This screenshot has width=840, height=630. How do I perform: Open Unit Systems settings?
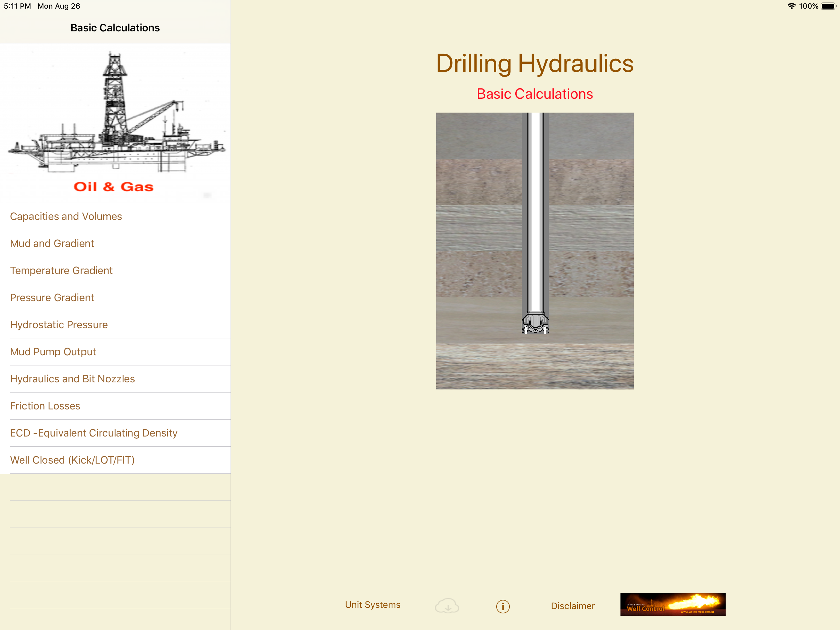click(373, 604)
